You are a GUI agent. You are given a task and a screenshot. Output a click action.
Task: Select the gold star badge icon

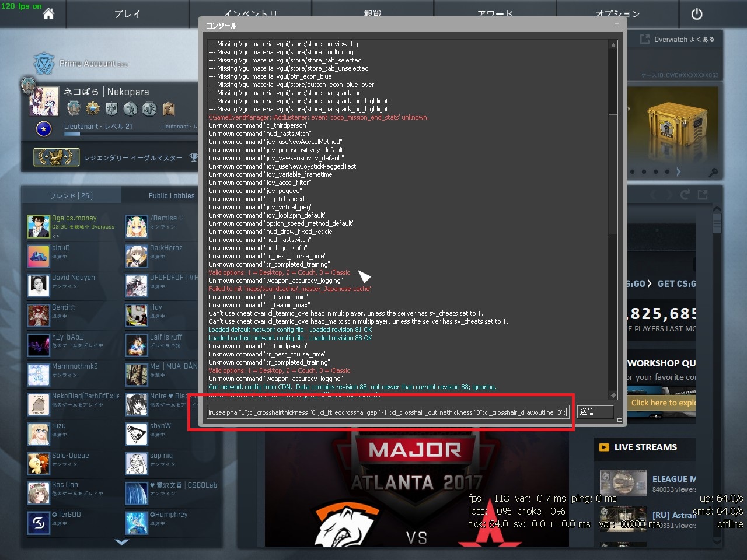coord(92,108)
